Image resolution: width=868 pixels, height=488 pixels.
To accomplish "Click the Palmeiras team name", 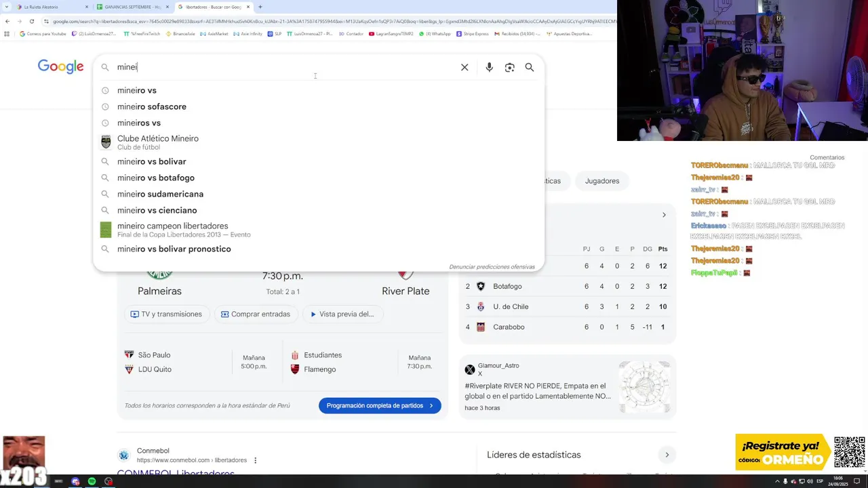I will 159,291.
